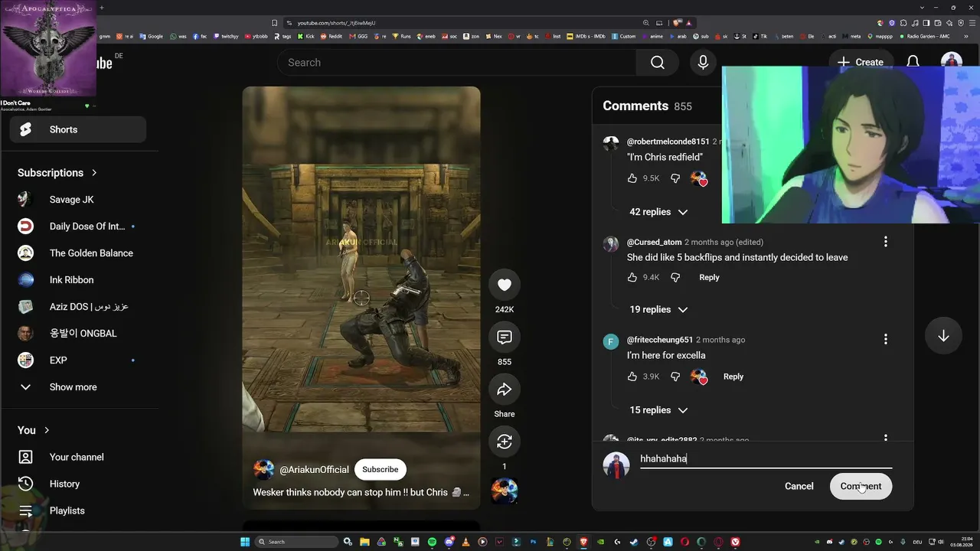Open options menu for Cursed_atom comment
The height and width of the screenshot is (551, 980).
885,242
